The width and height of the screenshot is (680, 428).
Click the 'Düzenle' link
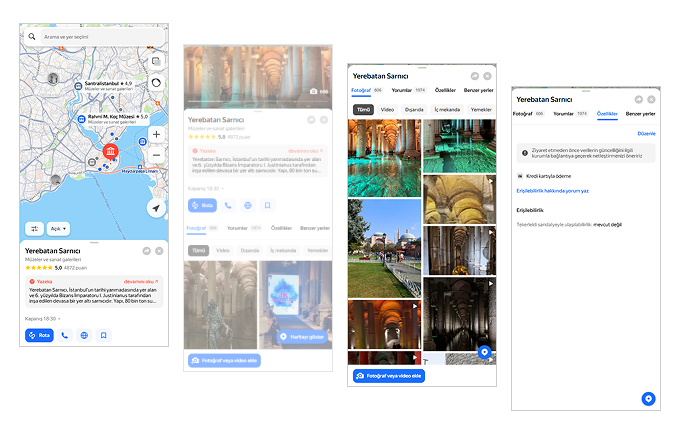(646, 134)
